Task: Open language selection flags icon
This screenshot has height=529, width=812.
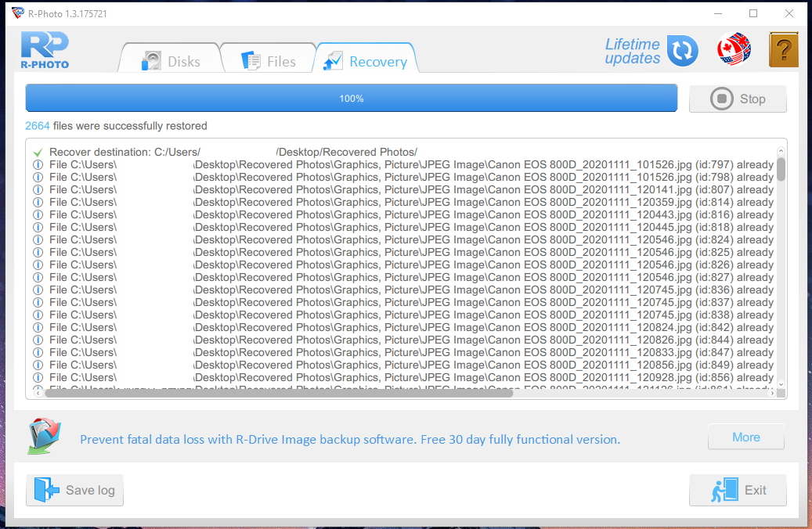Action: click(734, 49)
